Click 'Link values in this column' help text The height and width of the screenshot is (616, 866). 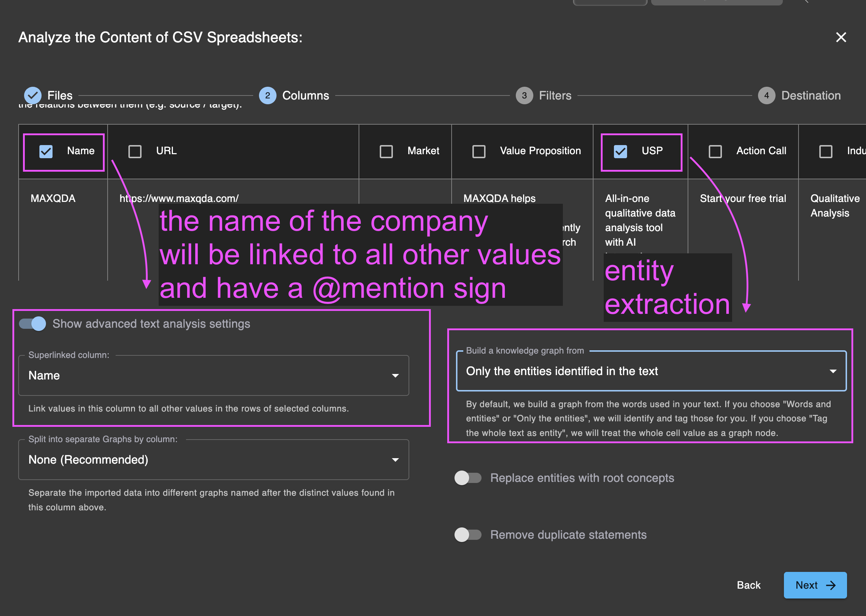pyautogui.click(x=188, y=409)
